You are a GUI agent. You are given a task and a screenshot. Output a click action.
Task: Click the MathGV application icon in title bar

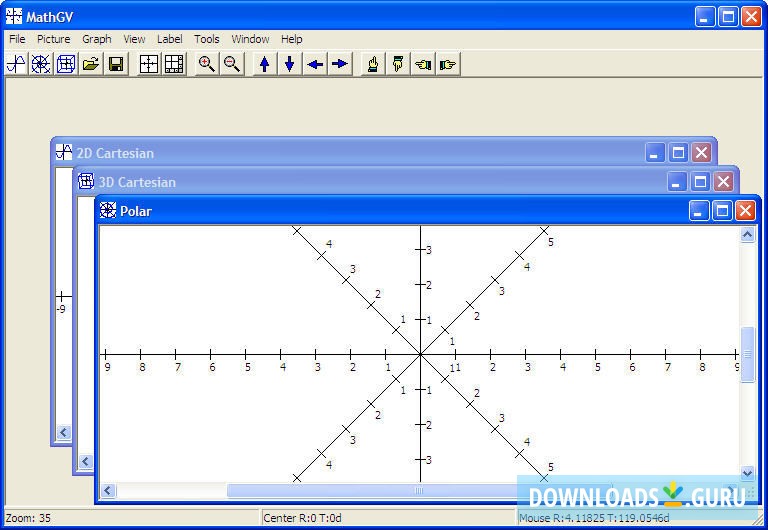14,16
